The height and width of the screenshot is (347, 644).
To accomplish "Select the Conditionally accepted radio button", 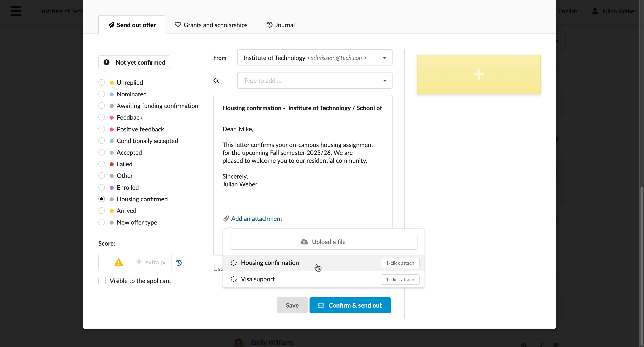I will pyautogui.click(x=101, y=141).
